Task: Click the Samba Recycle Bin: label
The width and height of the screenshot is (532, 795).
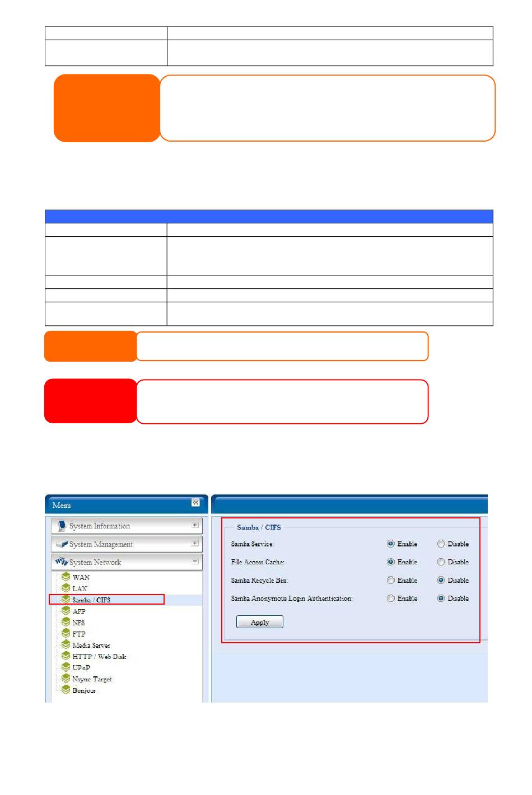Action: 259,580
